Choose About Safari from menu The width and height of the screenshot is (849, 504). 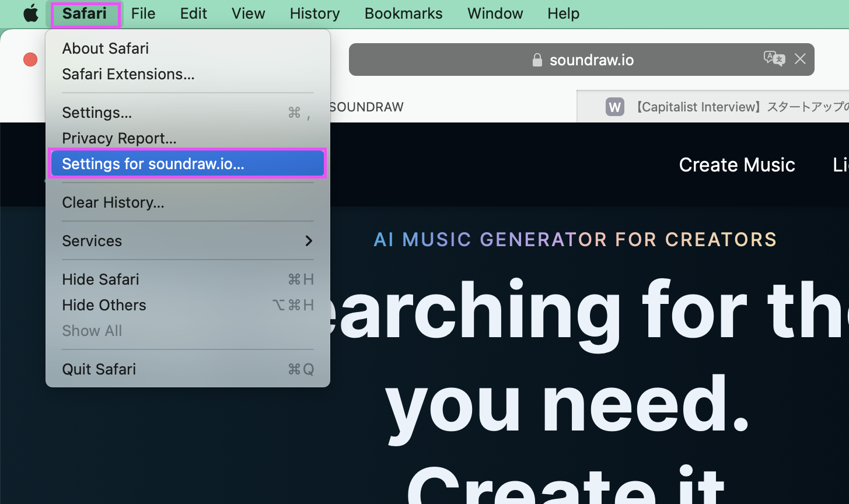[x=106, y=48]
